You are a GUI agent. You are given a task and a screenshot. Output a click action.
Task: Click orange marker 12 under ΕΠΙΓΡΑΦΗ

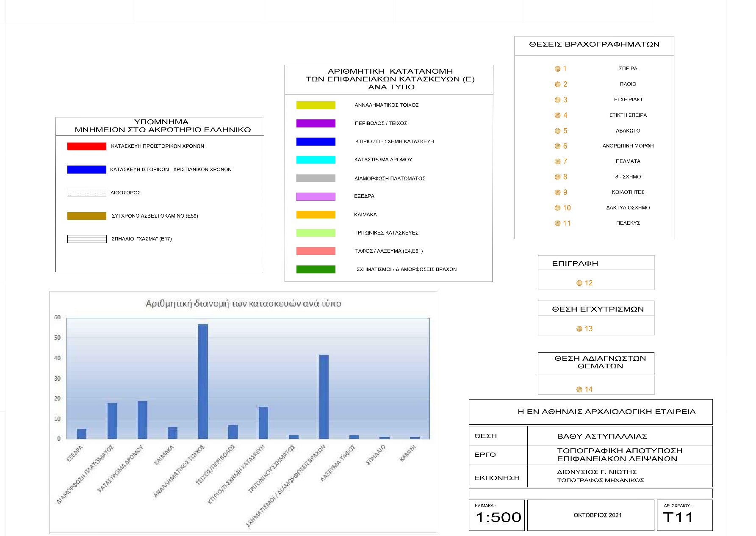[579, 283]
